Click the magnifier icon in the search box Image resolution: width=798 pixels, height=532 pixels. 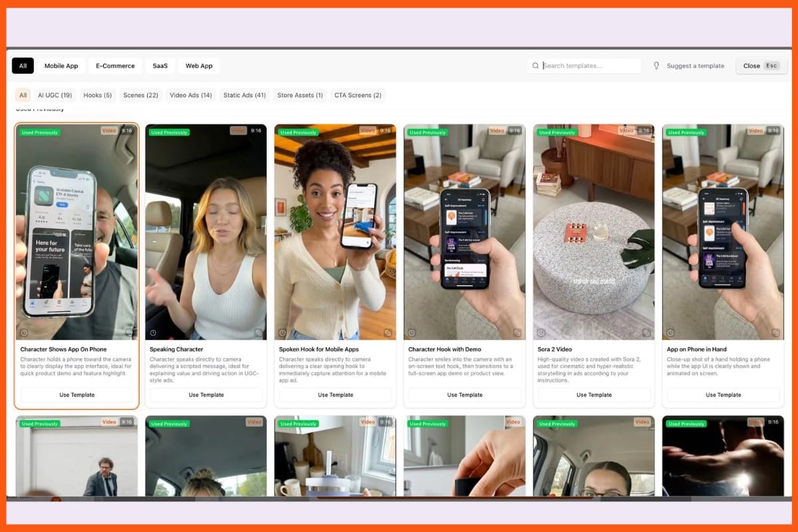pos(535,66)
